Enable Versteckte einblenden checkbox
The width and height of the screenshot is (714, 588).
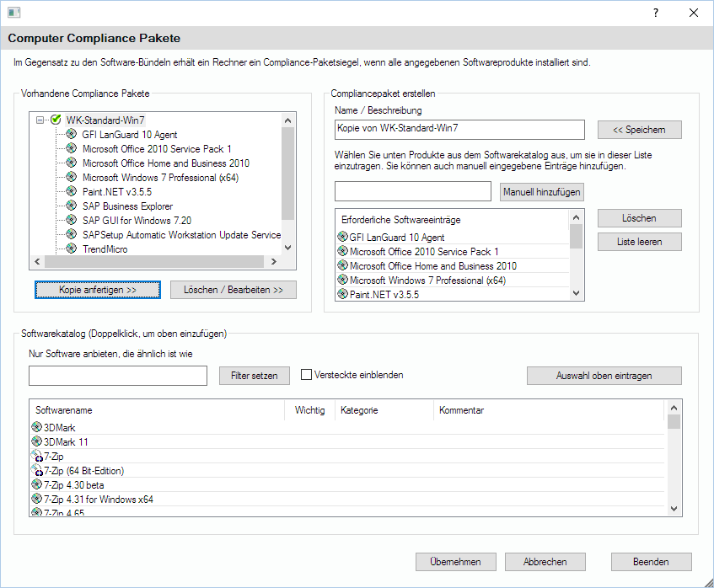pyautogui.click(x=307, y=375)
